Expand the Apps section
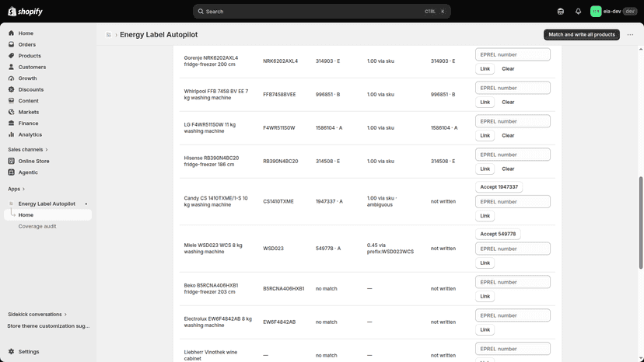Viewport: 644px width, 362px height. [16, 189]
